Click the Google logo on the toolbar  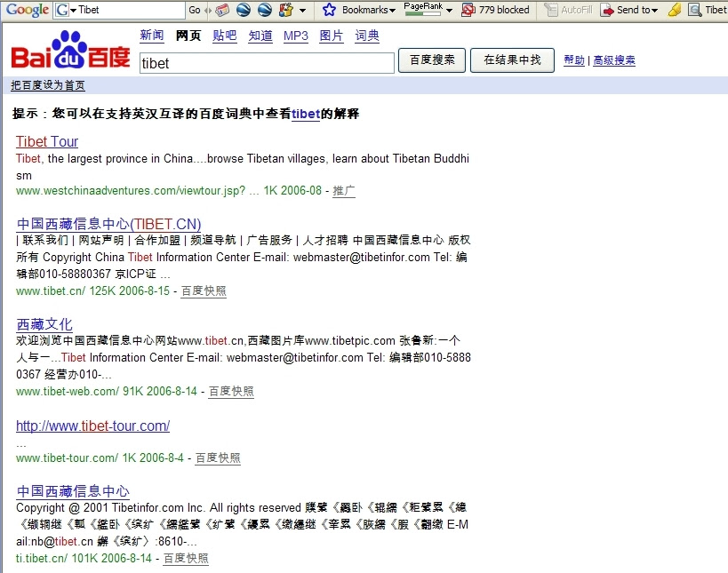[28, 10]
